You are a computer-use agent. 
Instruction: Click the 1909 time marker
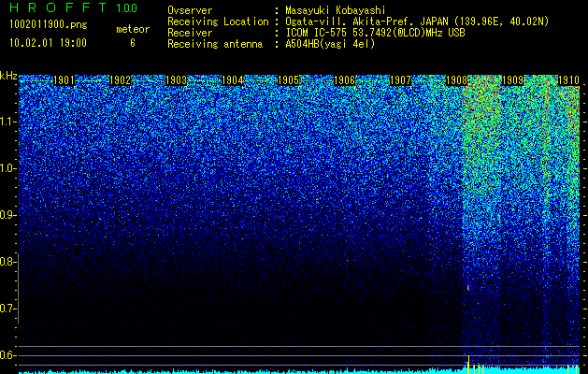512,80
